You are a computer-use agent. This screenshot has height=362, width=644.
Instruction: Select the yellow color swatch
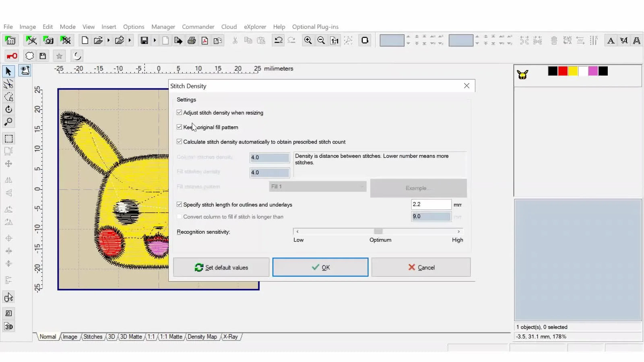573,71
